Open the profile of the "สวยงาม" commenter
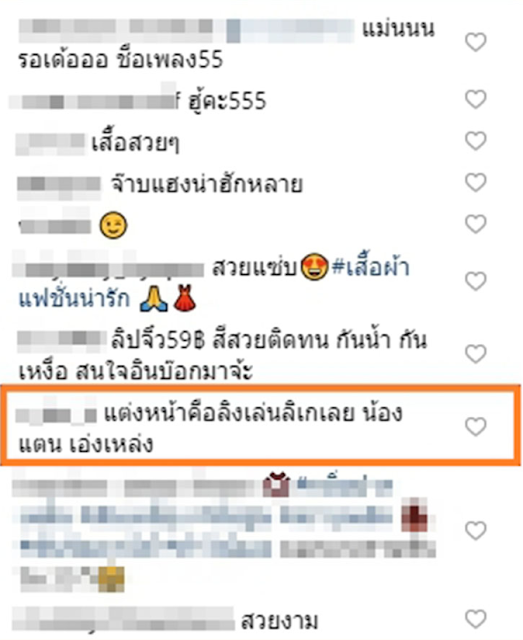Image resolution: width=523 pixels, height=640 pixels. point(123,620)
